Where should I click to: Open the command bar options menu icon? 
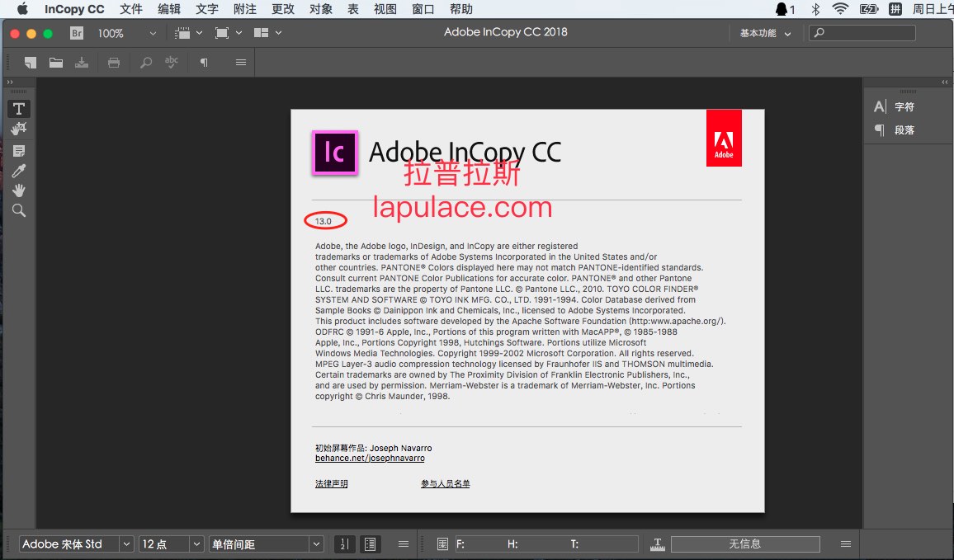241,62
